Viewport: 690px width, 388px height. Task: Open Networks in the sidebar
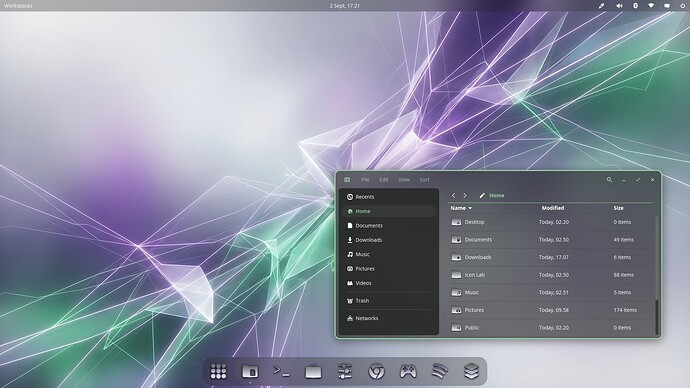tap(389, 318)
